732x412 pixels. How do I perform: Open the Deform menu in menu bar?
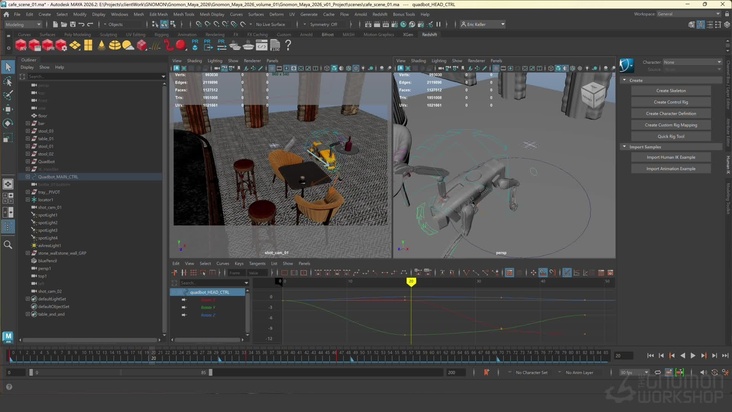276,14
